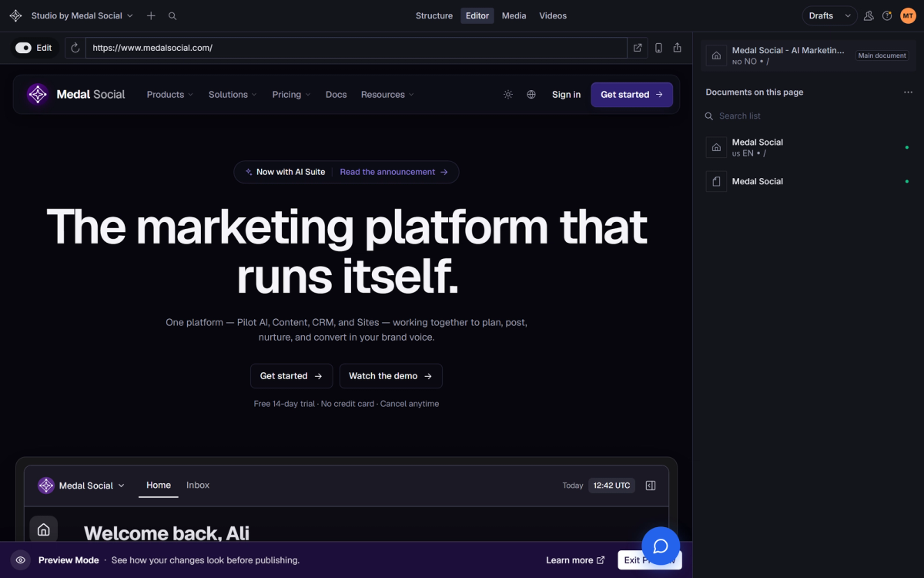924x578 pixels.
Task: Toggle the Edit mode switch
Action: coord(24,48)
